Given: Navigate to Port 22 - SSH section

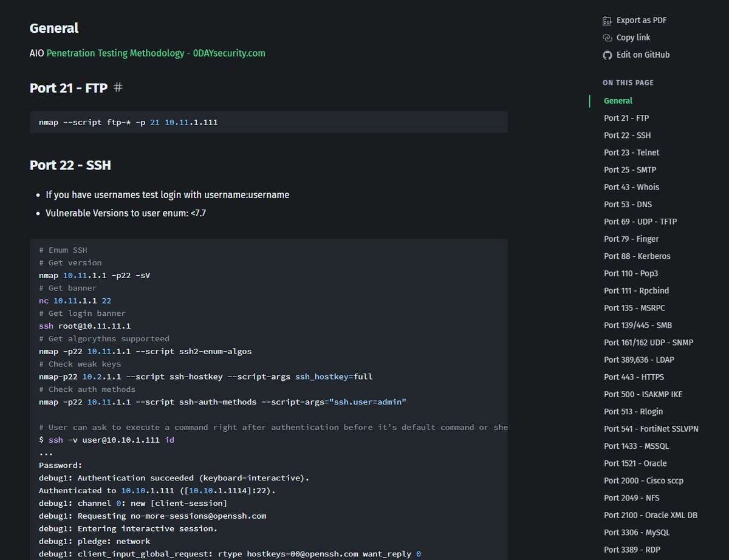Looking at the screenshot, I should [x=626, y=135].
